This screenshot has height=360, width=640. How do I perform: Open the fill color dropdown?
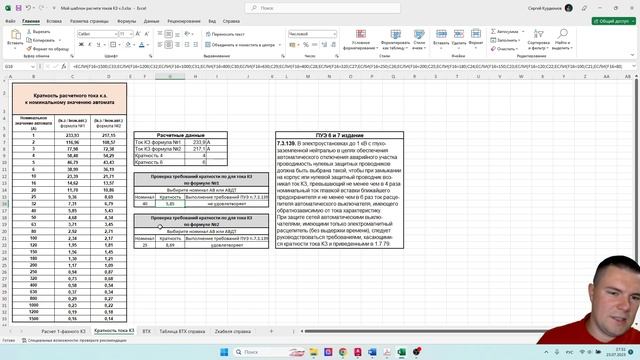point(134,45)
